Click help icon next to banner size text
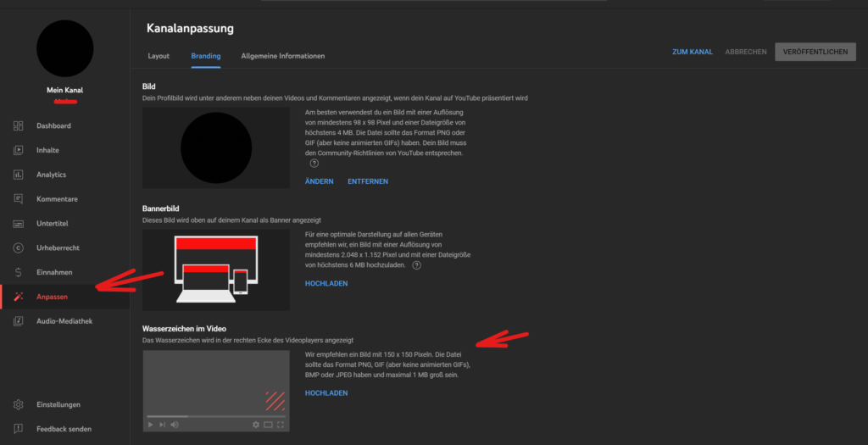 (416, 265)
